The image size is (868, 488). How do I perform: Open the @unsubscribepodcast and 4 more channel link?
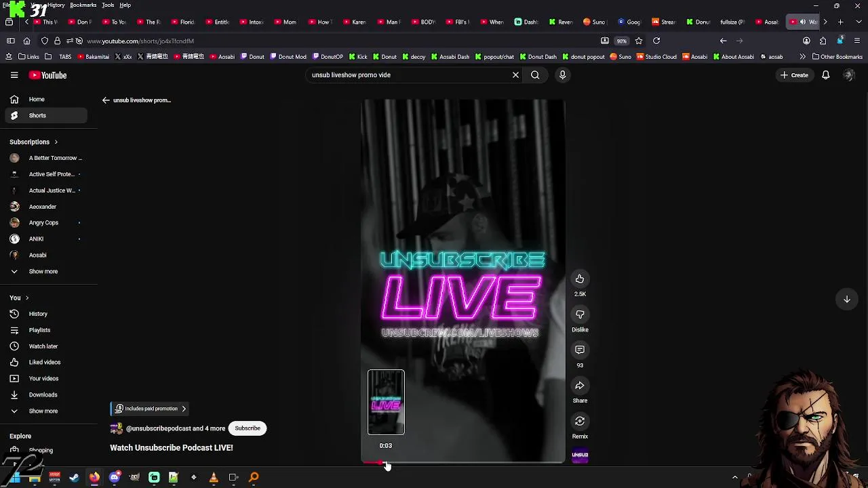click(176, 428)
